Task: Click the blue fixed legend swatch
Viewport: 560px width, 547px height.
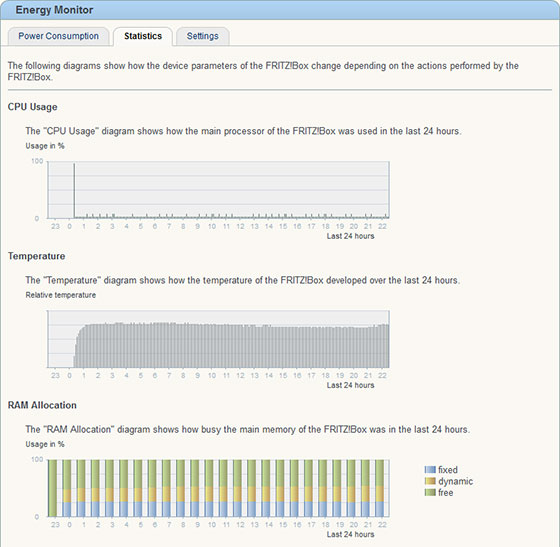Action: point(430,470)
